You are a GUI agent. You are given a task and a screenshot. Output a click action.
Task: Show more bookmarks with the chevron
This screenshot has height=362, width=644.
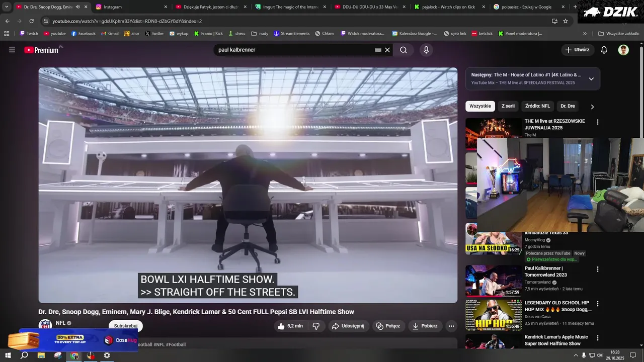click(x=585, y=33)
